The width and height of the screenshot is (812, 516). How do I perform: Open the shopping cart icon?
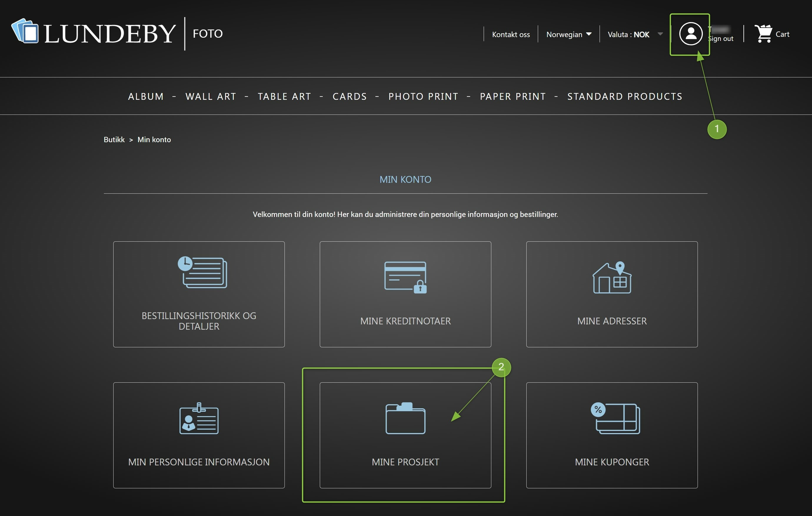tap(764, 34)
